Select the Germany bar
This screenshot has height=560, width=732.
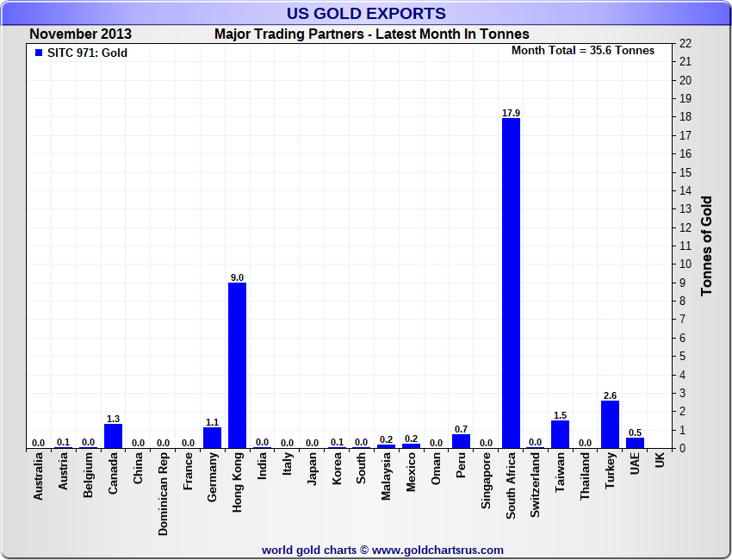click(x=213, y=439)
